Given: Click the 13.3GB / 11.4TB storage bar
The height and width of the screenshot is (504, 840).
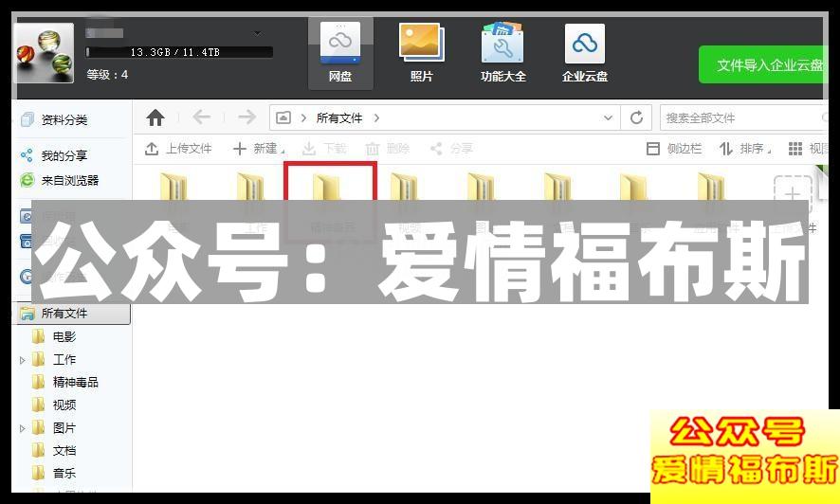Looking at the screenshot, I should tap(179, 52).
